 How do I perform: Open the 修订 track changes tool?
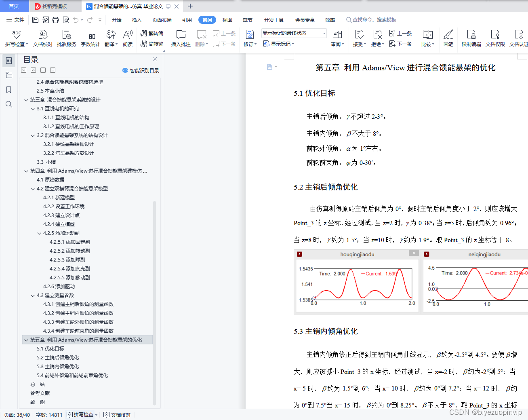250,38
